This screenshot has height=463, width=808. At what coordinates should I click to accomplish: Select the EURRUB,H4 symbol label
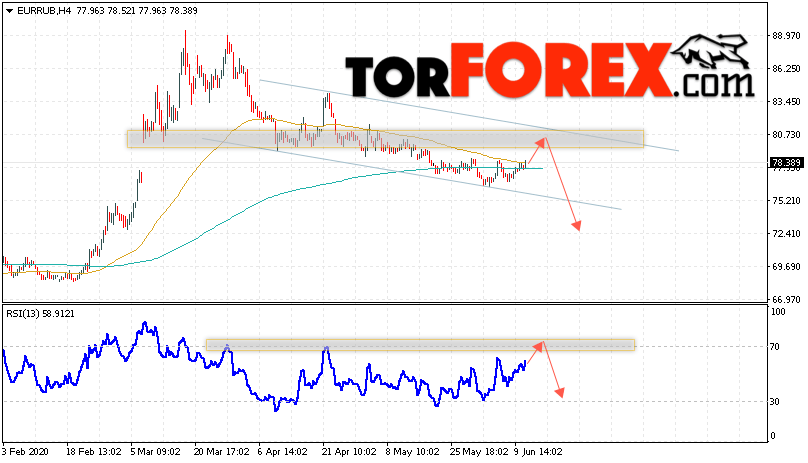tap(44, 11)
